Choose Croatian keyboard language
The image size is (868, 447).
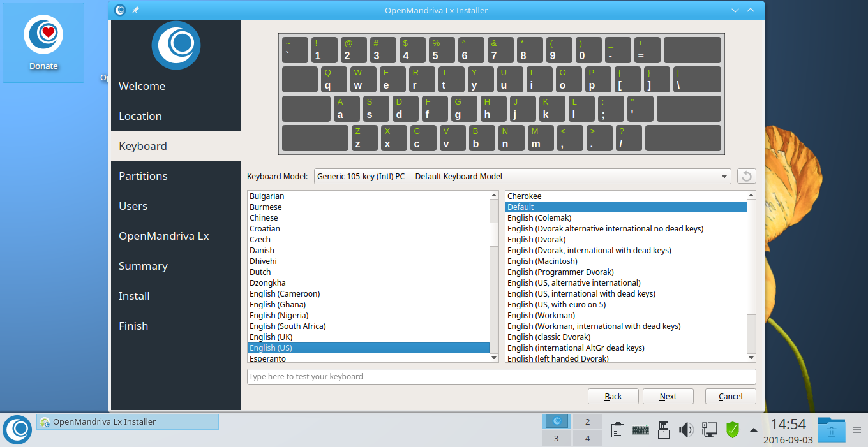(368, 228)
